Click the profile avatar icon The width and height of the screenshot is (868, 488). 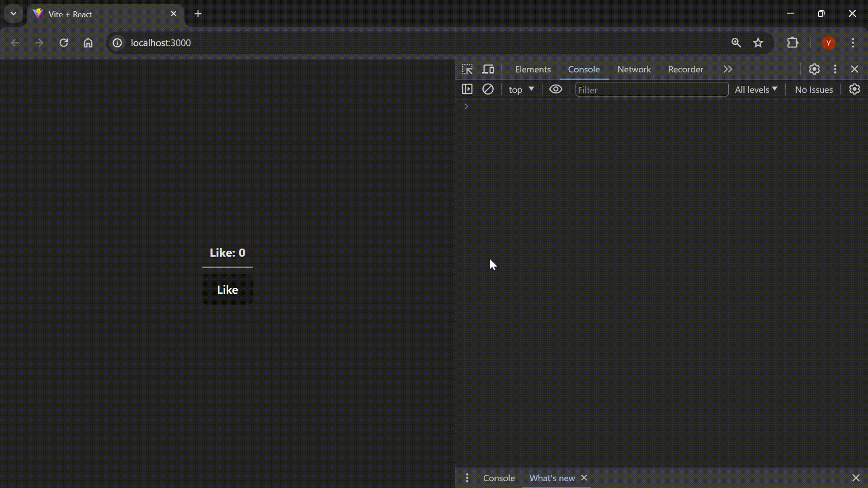(829, 42)
